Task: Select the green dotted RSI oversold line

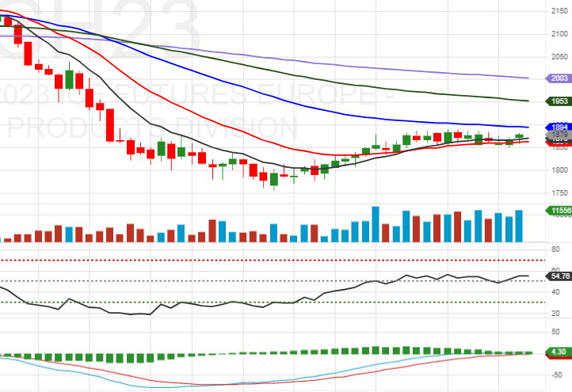Action: click(273, 303)
